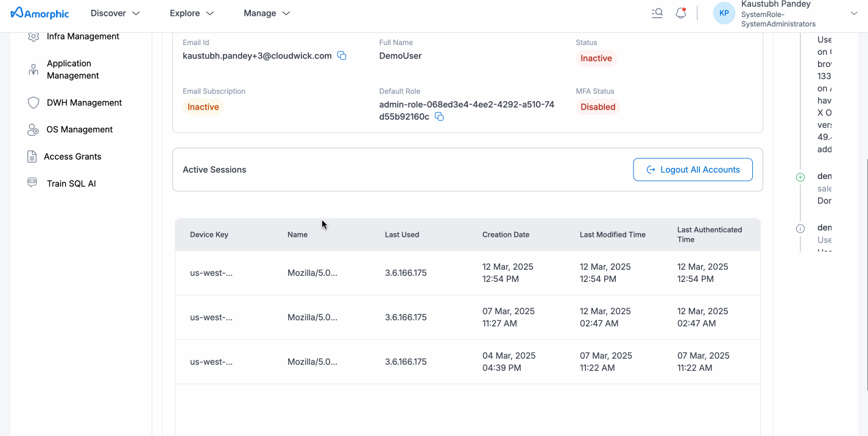
Task: Click the Access Grants document icon
Action: tap(32, 156)
